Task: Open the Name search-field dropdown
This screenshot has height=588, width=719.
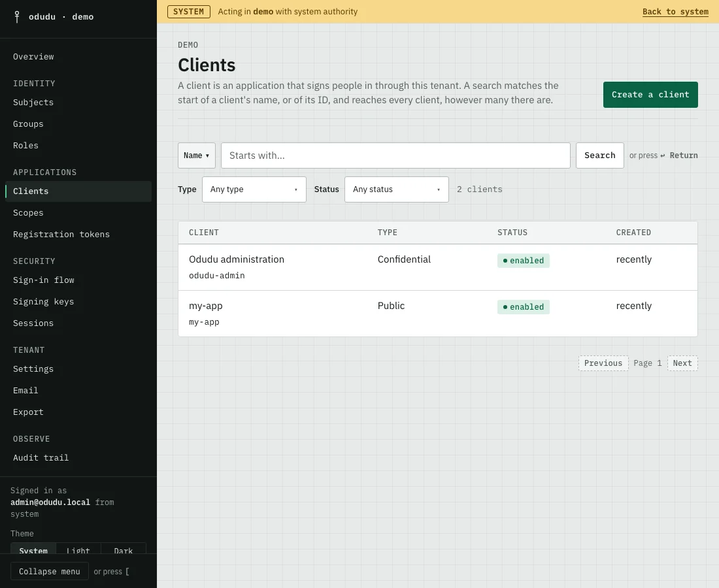Action: (x=196, y=156)
